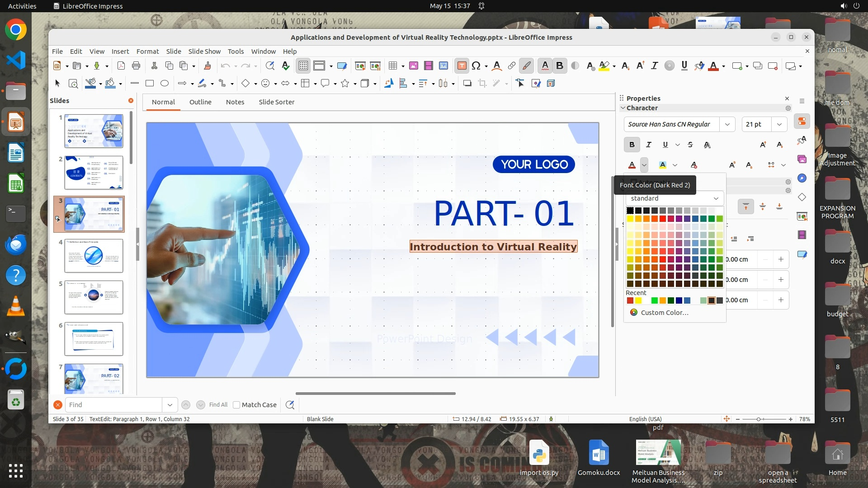This screenshot has width=868, height=488.
Task: Switch to the Slide Sorter tab
Action: click(276, 102)
